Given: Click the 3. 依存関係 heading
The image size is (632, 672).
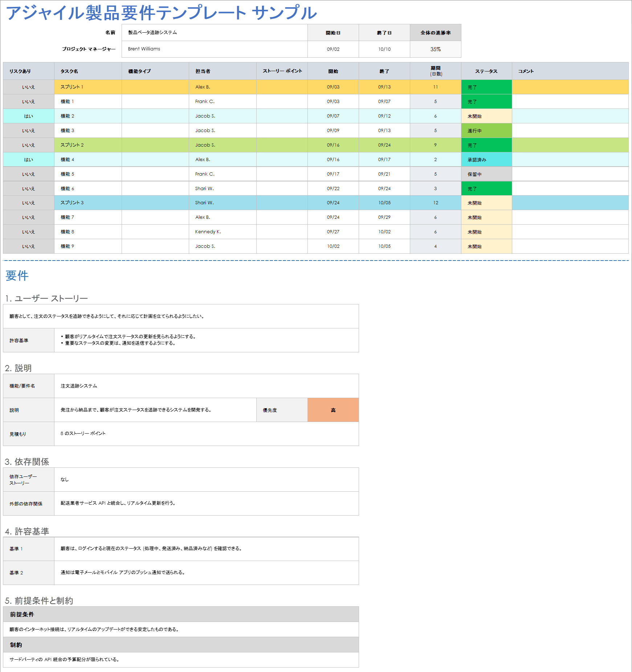Looking at the screenshot, I should click(x=27, y=462).
